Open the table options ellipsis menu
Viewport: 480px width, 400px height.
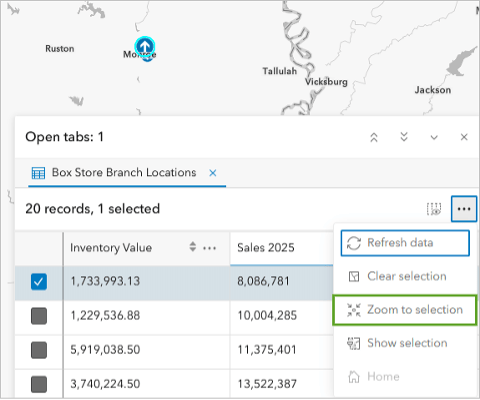(x=464, y=209)
